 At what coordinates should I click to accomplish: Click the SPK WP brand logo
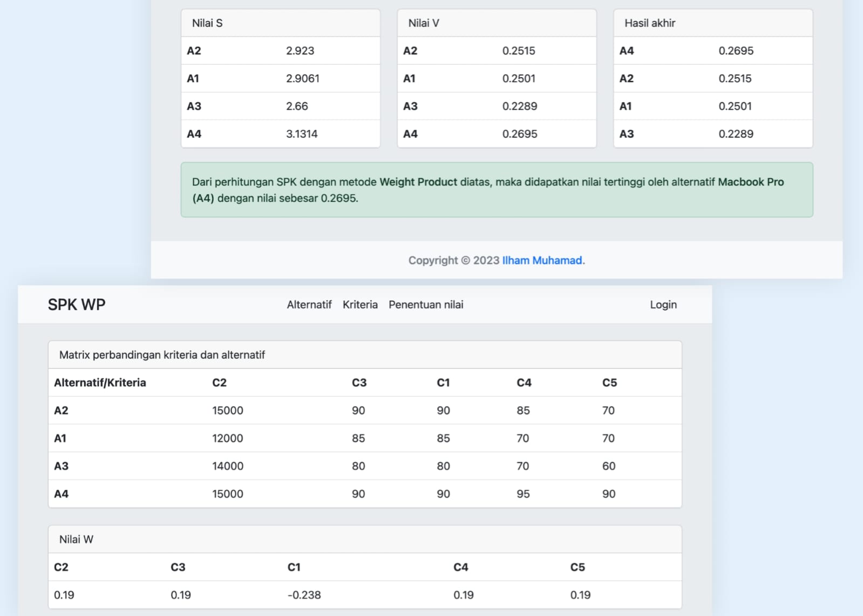pos(77,305)
